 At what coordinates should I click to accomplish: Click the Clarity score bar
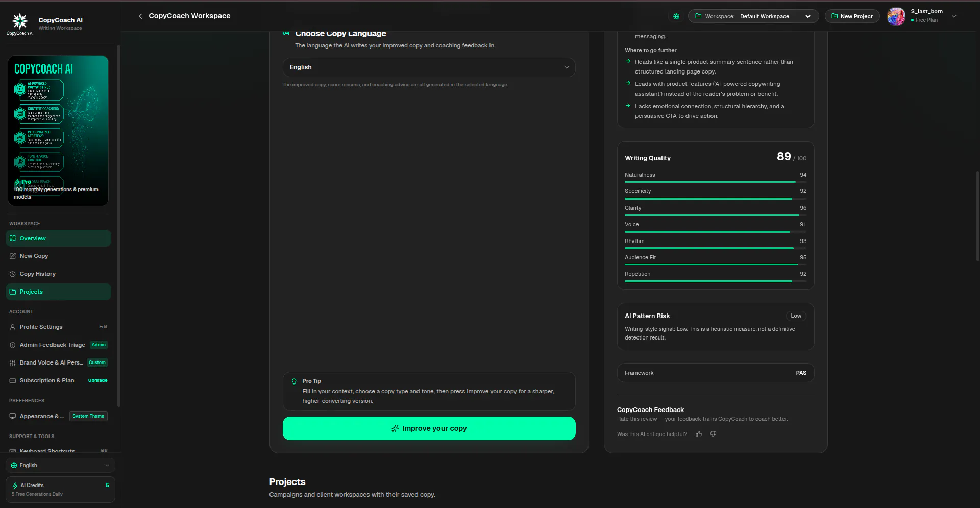(716, 215)
